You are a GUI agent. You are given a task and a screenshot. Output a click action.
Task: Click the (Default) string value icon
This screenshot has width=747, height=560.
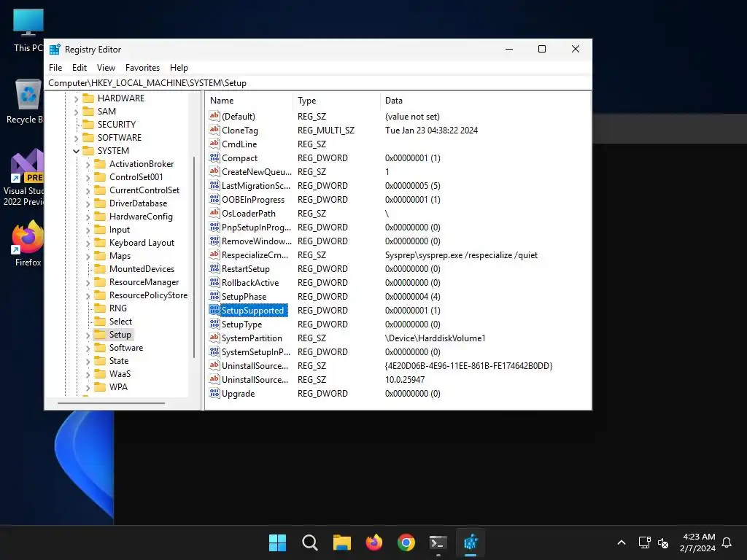click(x=214, y=116)
